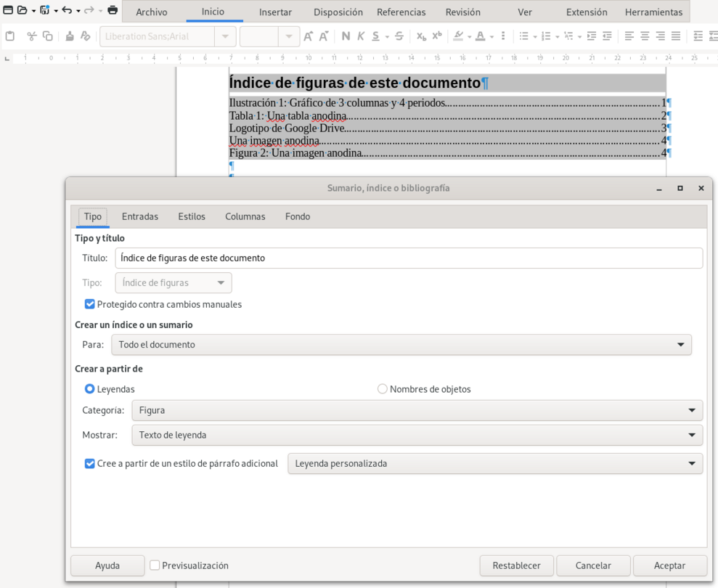Toggle italic formatting (K icon)

361,36
